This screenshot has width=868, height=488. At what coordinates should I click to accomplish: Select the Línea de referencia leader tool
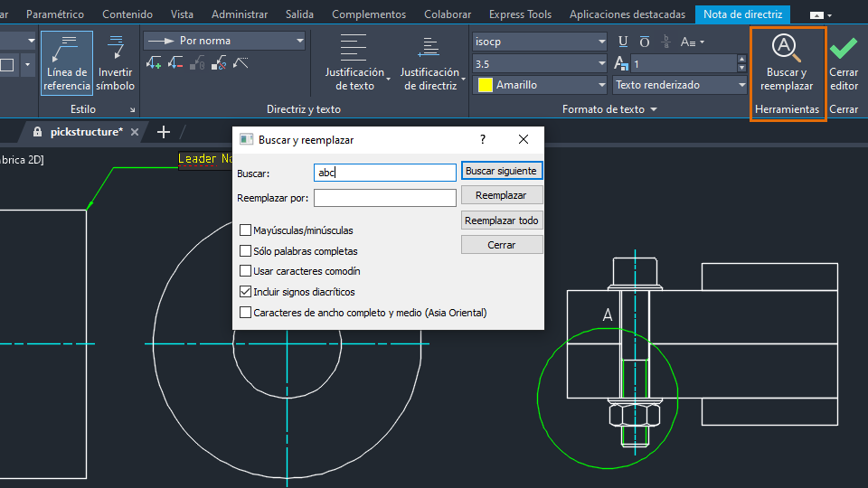67,63
